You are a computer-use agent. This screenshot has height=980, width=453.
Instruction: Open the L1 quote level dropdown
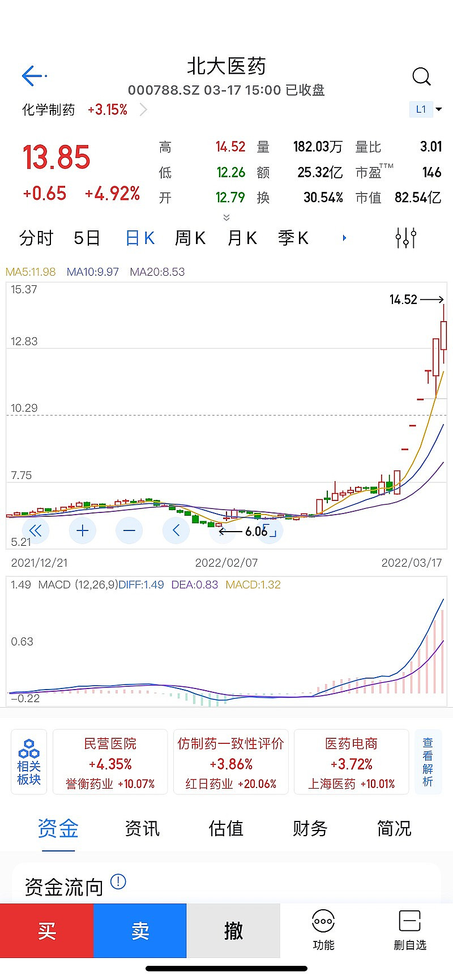(x=426, y=109)
